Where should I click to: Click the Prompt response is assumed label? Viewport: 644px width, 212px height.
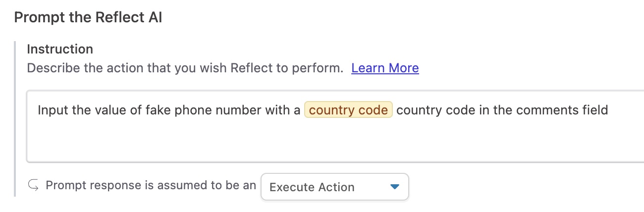151,186
